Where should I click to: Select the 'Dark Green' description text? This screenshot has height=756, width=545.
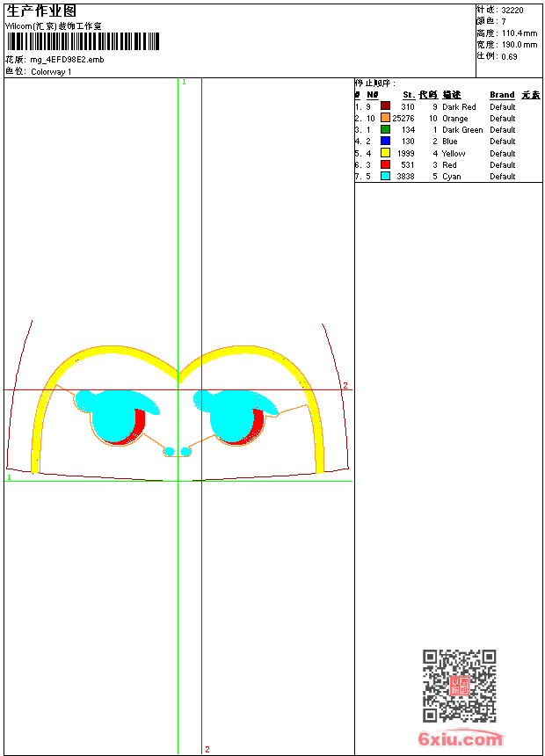(462, 130)
